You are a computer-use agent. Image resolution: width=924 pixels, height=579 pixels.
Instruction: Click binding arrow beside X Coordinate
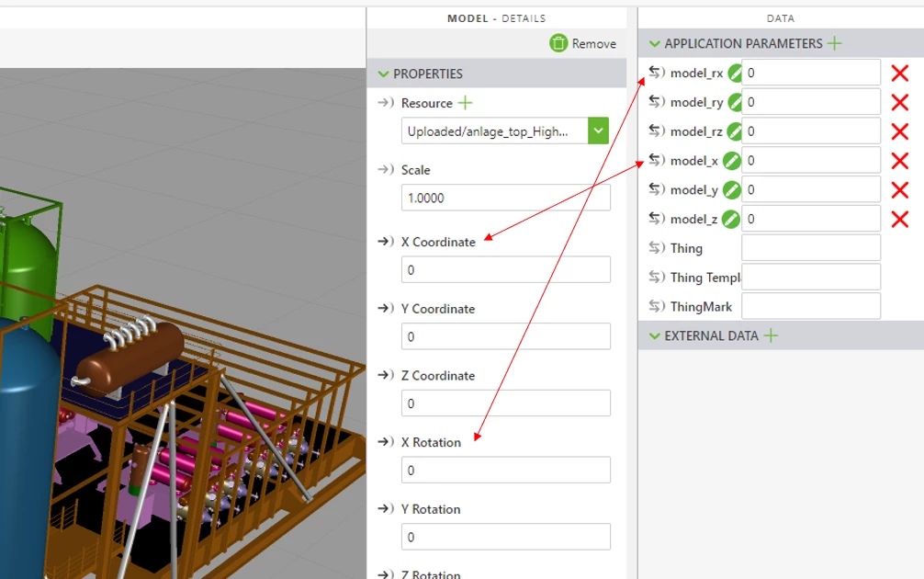pos(386,241)
